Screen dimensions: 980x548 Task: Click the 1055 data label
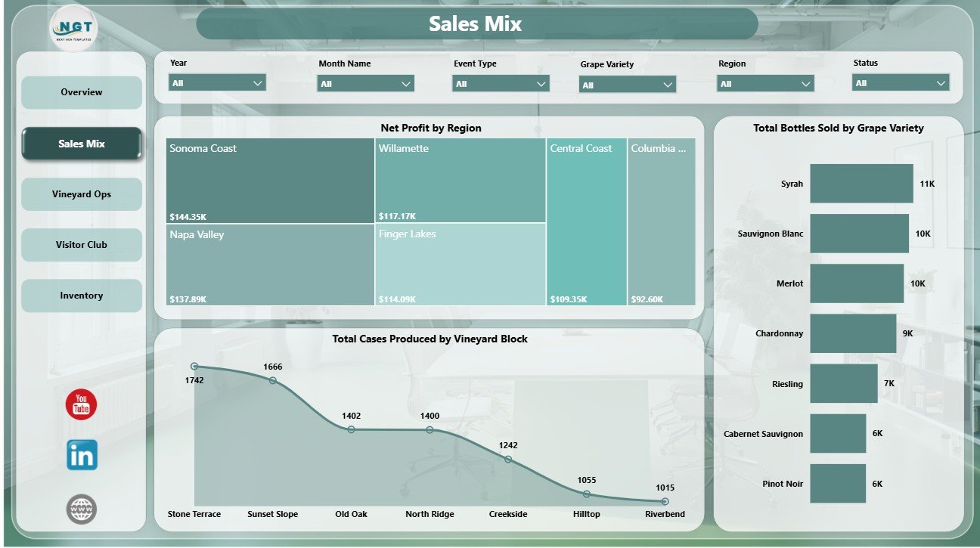click(587, 480)
